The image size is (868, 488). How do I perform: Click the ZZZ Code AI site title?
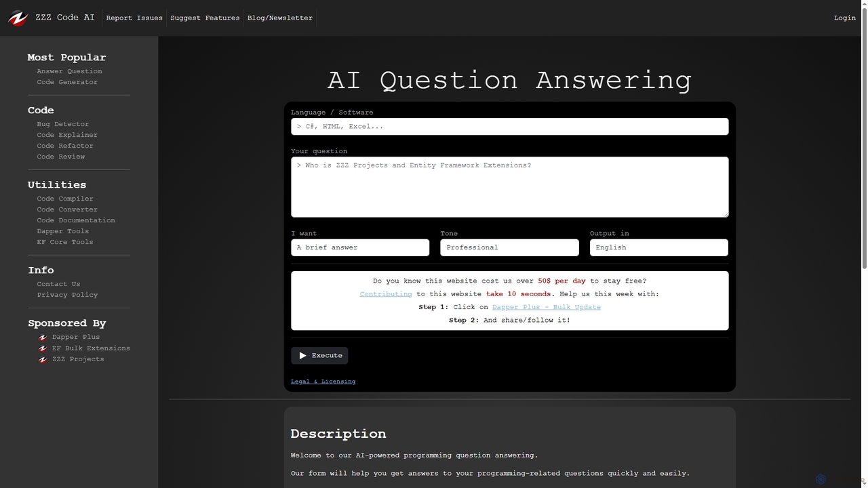(x=65, y=17)
